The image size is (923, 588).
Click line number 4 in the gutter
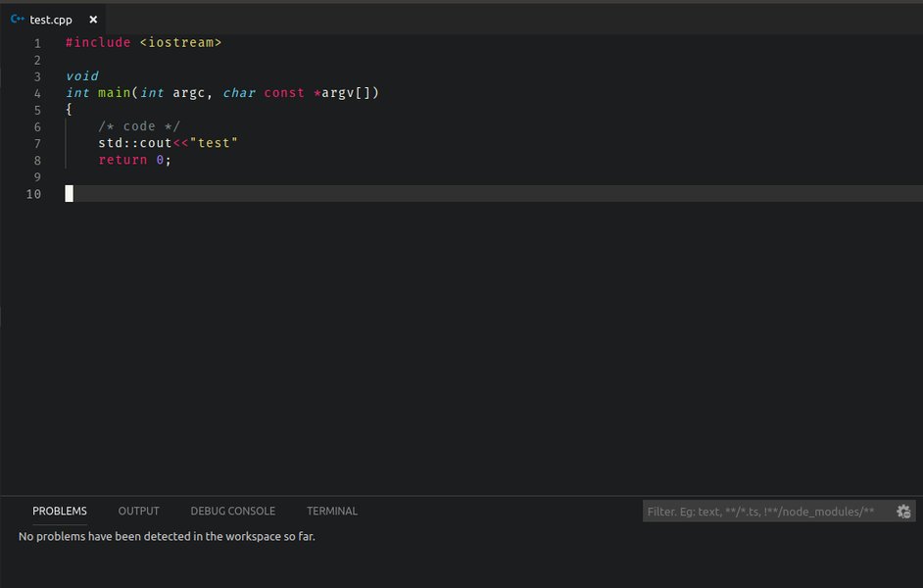click(37, 93)
